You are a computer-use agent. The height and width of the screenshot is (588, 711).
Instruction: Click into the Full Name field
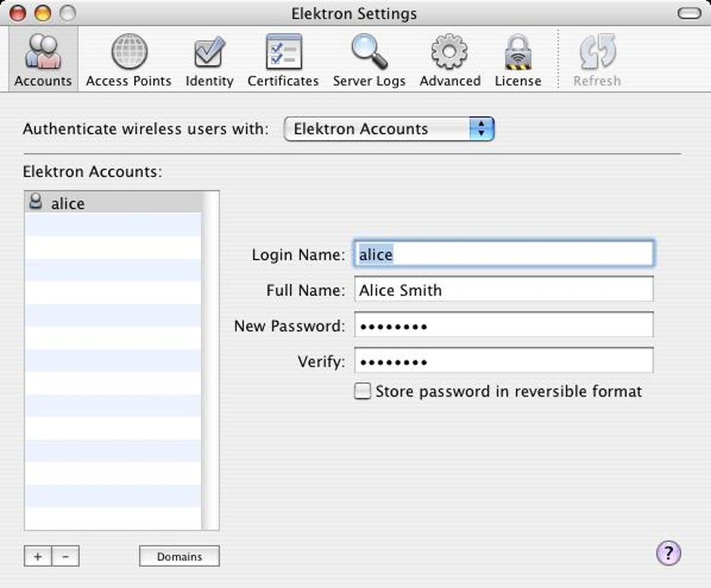point(503,289)
